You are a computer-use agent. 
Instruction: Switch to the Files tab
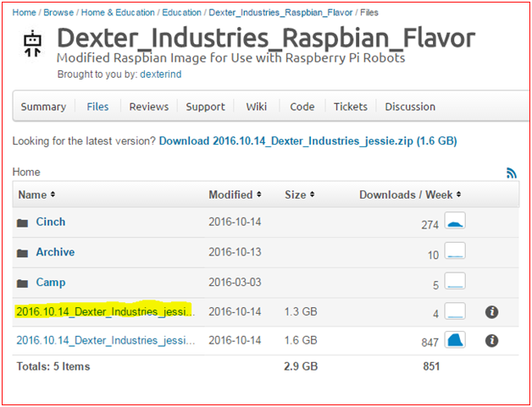[x=97, y=107]
